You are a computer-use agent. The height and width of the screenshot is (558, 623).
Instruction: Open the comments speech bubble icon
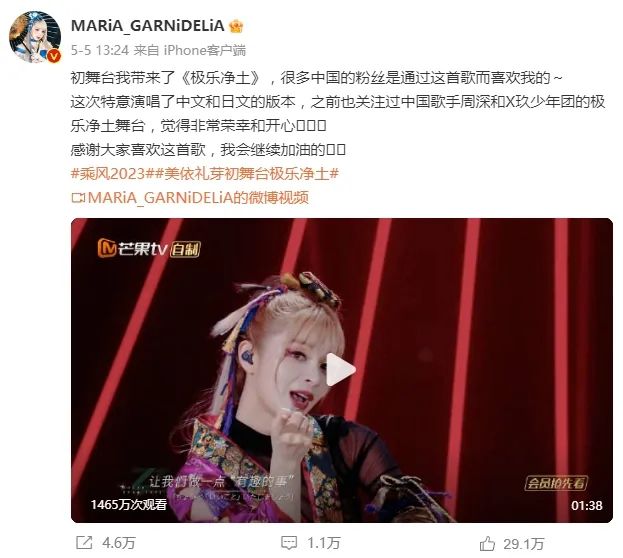coord(289,542)
